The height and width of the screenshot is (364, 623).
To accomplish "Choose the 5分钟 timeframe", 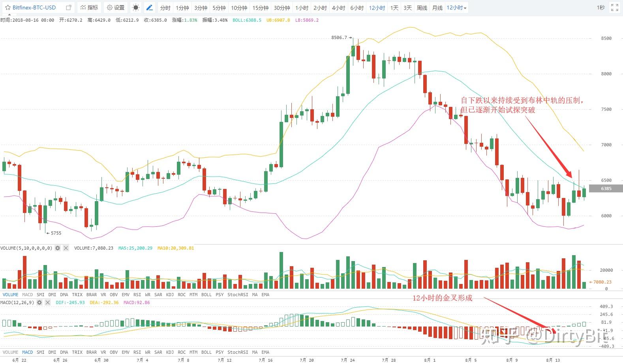I will (219, 7).
